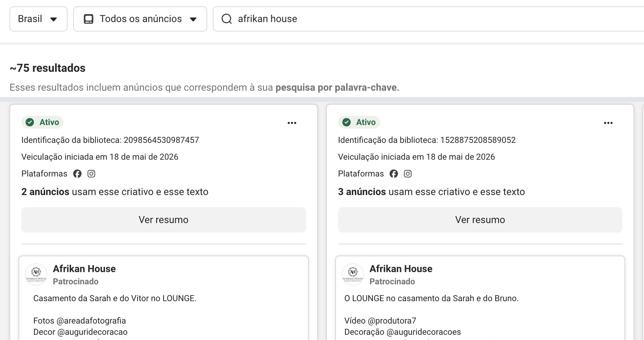Open the three-dot menu on ad 1528875208589052
Screen dimensions: 644x340
(608, 123)
